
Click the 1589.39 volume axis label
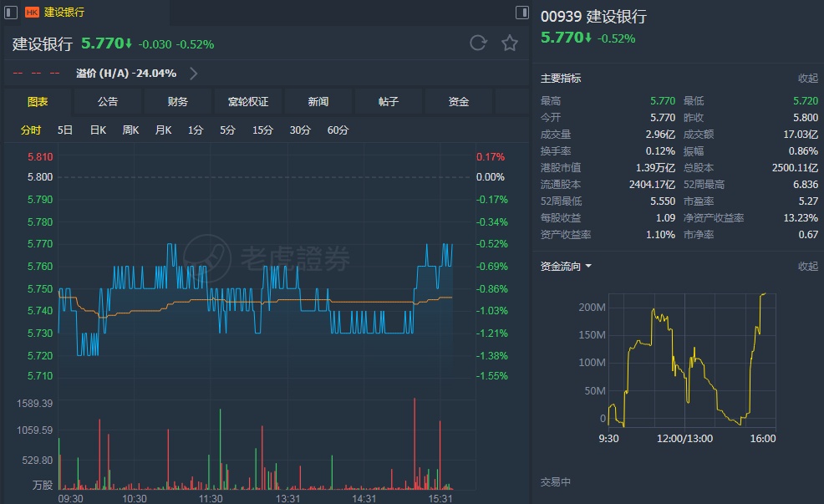[x=35, y=403]
